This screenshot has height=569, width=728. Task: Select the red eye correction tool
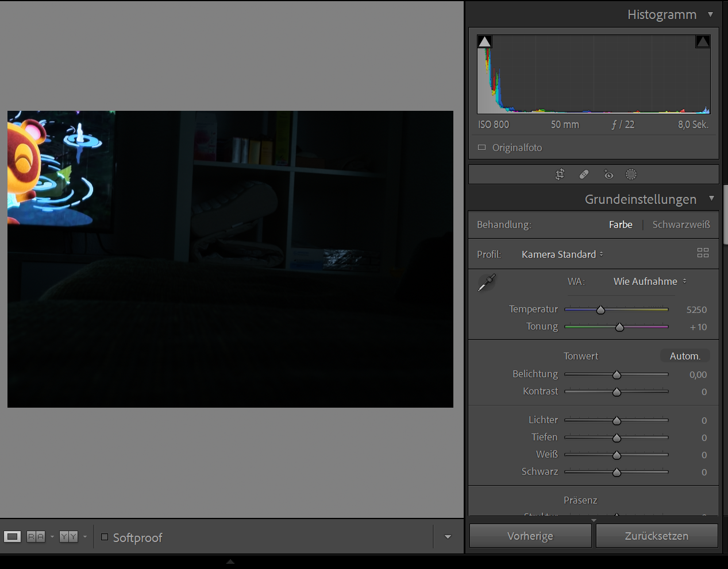tap(608, 175)
